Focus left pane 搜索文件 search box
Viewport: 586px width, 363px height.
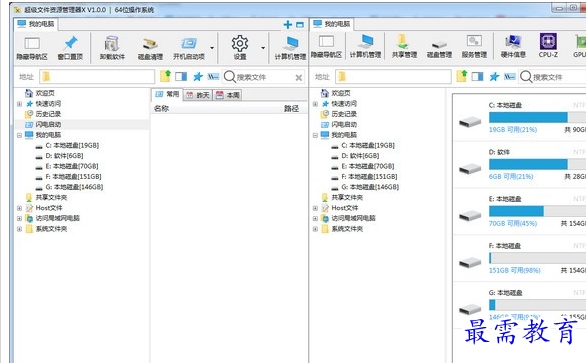click(264, 77)
